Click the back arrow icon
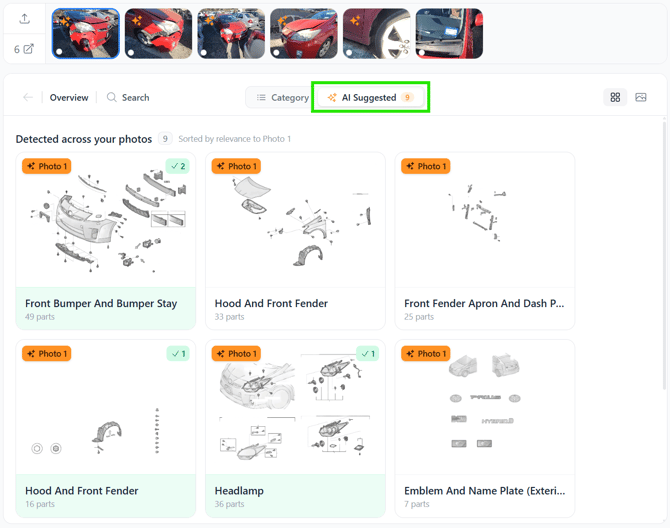Image resolution: width=670 pixels, height=528 pixels. 28,97
